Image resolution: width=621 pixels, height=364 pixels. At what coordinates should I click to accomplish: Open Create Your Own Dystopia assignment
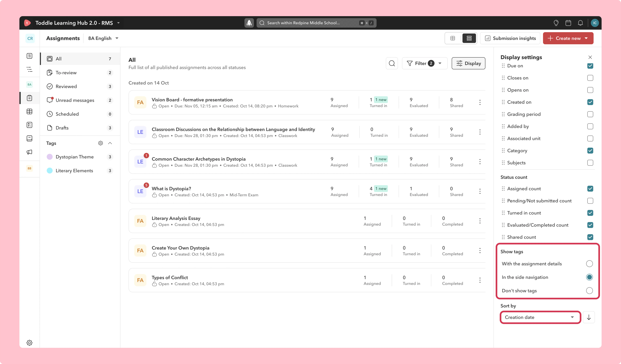click(x=180, y=248)
